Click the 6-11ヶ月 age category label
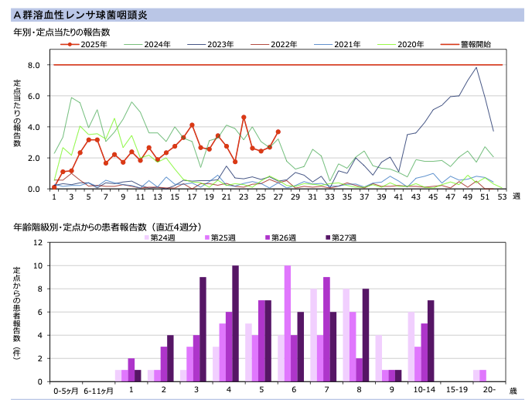The height and width of the screenshot is (400, 532). (98, 391)
